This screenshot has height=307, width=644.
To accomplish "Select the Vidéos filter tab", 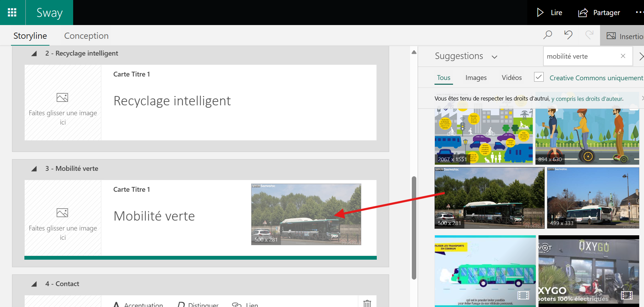I will (x=511, y=78).
